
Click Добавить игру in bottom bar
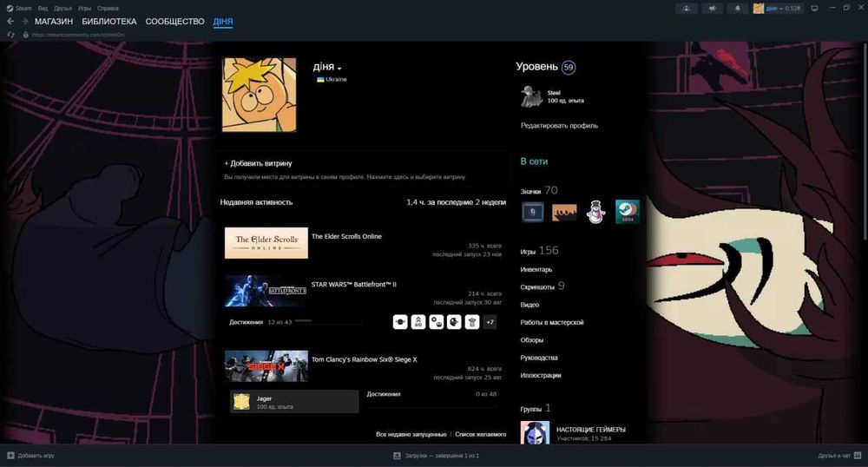pos(36,456)
